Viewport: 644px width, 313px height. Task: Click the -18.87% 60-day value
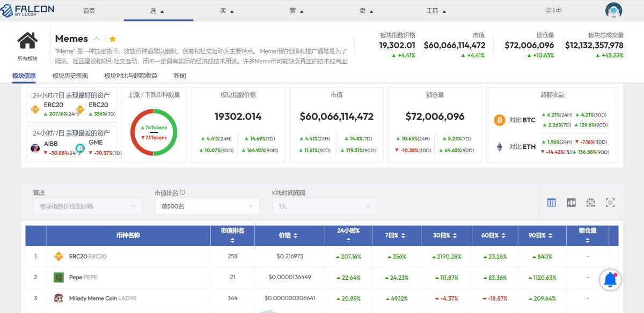pos(495,299)
